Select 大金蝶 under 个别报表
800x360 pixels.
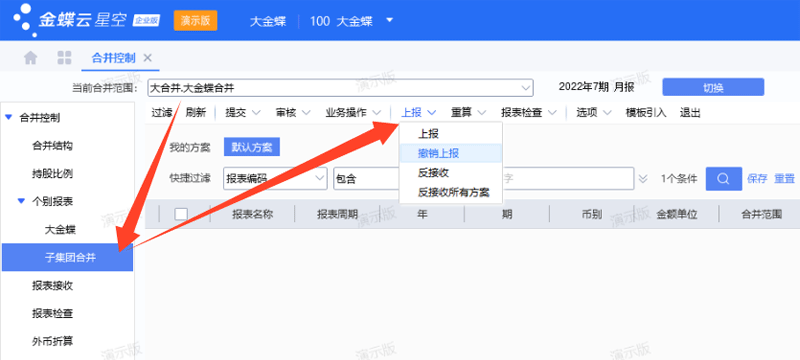point(60,229)
